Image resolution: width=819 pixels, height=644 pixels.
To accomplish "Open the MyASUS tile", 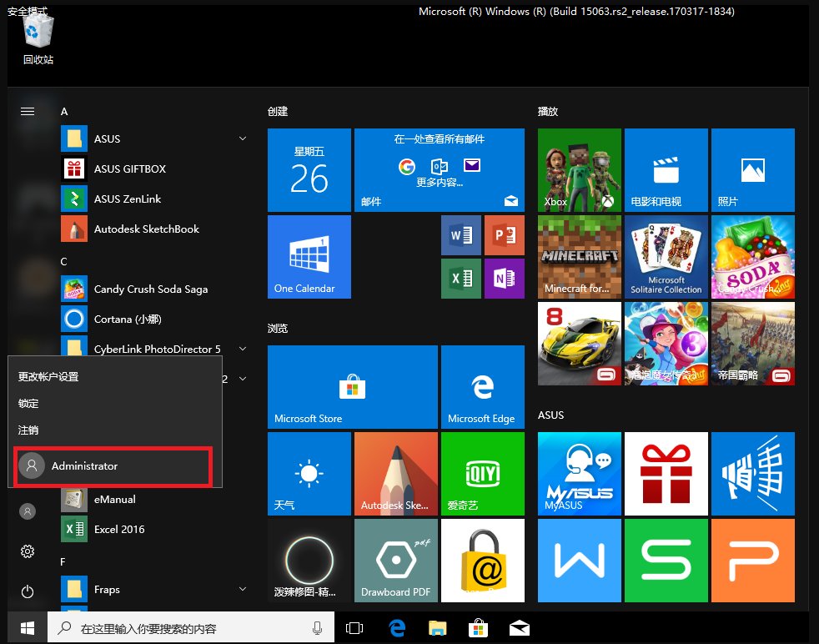I will (x=580, y=473).
